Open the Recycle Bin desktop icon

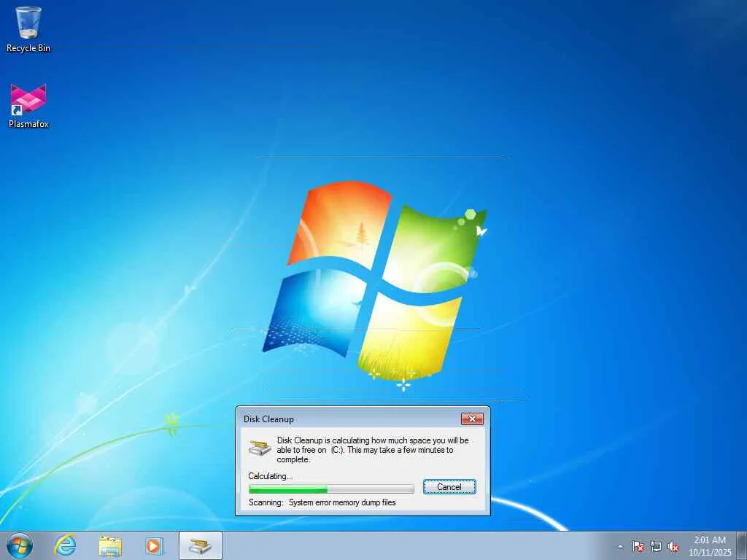point(28,29)
